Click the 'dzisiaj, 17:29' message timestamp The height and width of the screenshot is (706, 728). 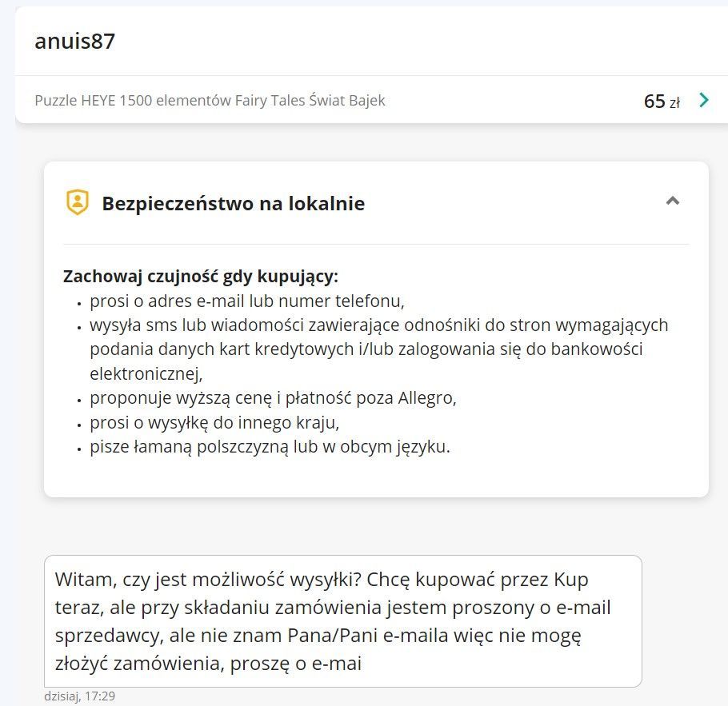point(79,696)
